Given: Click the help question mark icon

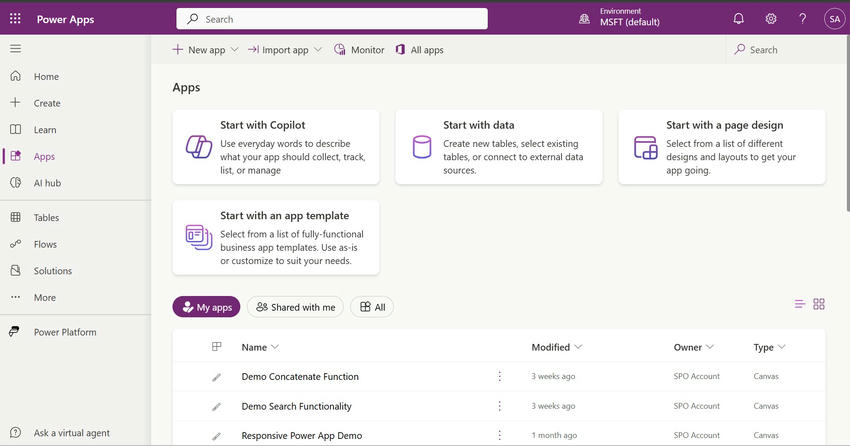Looking at the screenshot, I should point(802,19).
